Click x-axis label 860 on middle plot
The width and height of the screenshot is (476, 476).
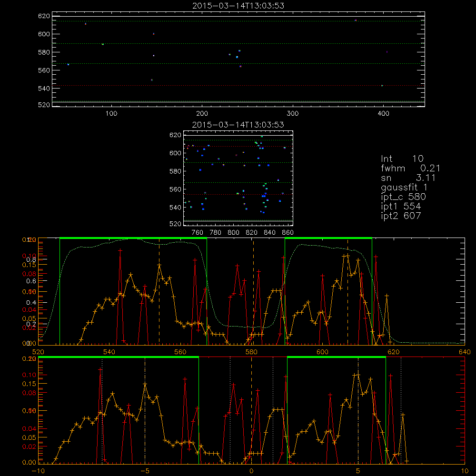point(288,233)
